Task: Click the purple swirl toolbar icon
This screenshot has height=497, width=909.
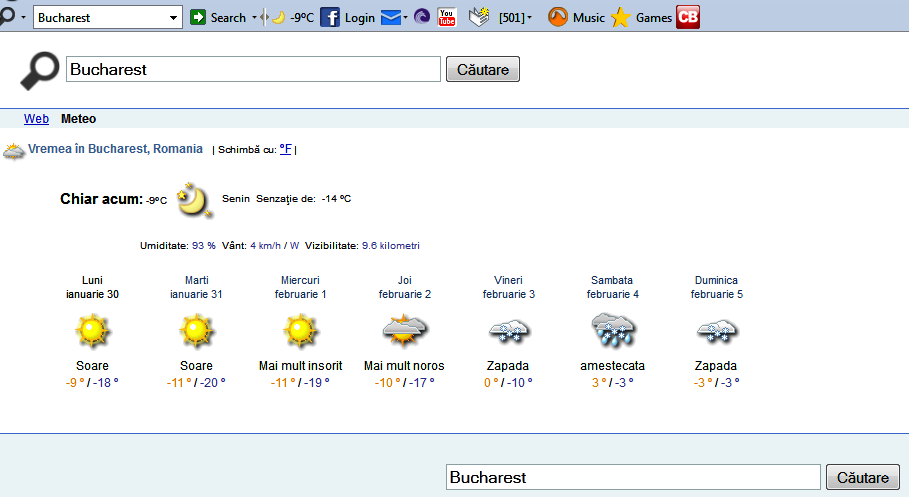Action: pyautogui.click(x=422, y=17)
